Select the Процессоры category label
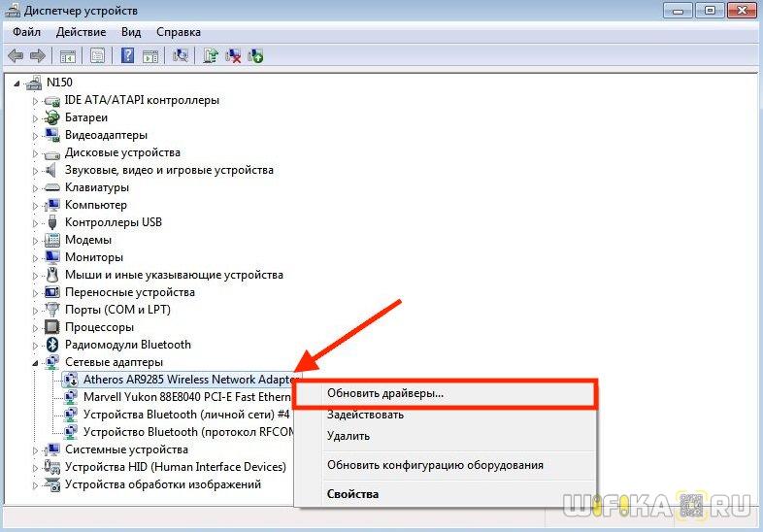 point(99,327)
